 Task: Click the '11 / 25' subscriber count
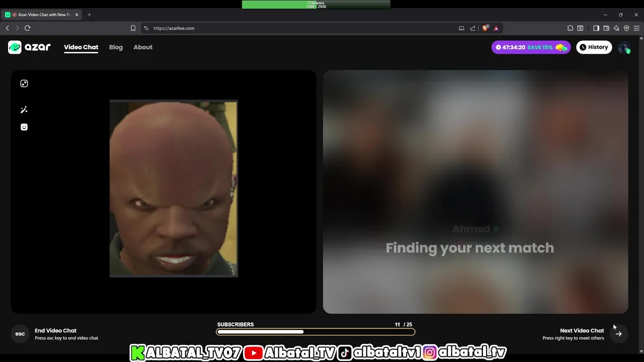pos(404,324)
